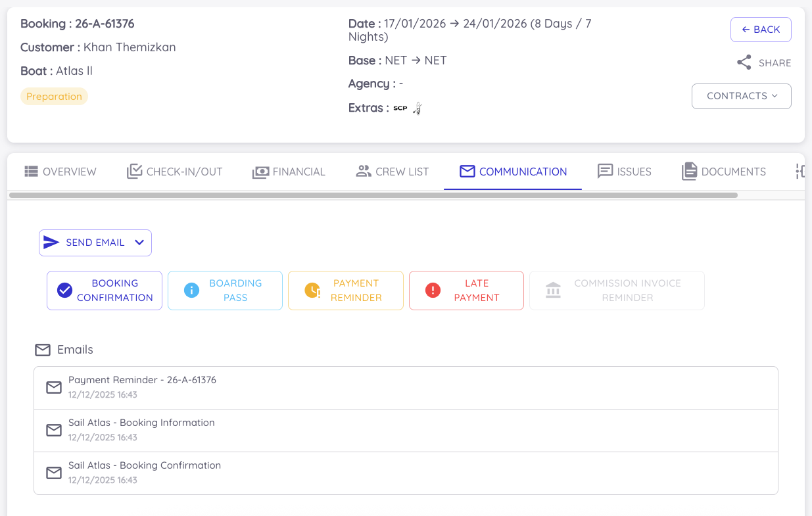Image resolution: width=812 pixels, height=516 pixels.
Task: Click the paper plane send icon
Action: pyautogui.click(x=51, y=243)
